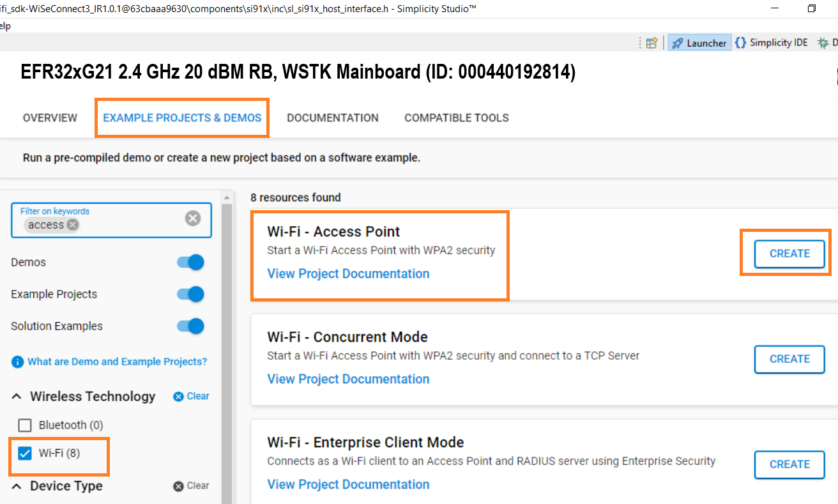The height and width of the screenshot is (504, 838).
Task: Remove the 'access' keyword chip
Action: pos(73,225)
